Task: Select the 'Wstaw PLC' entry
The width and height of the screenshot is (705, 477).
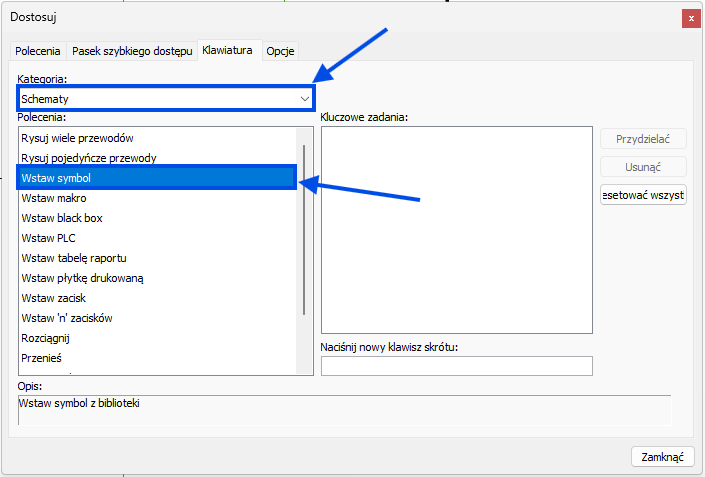Action: 48,238
